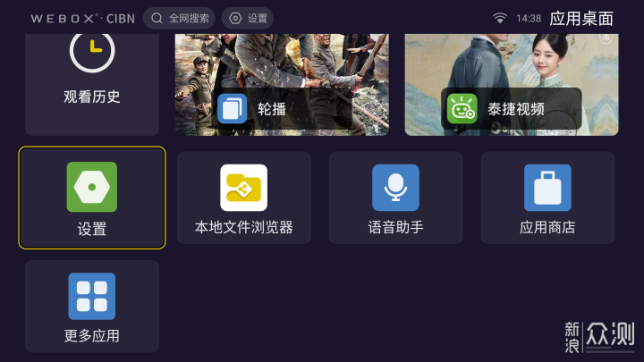Click the 14:38 clock display
Screen dimensions: 644x362
pos(529,19)
